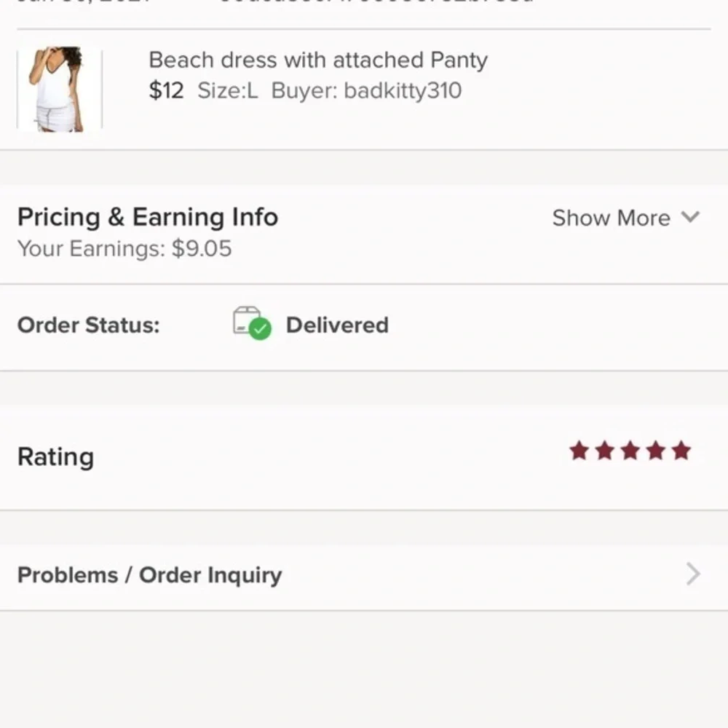728x728 pixels.
Task: Click the chevron next to Show More
Action: point(689,218)
